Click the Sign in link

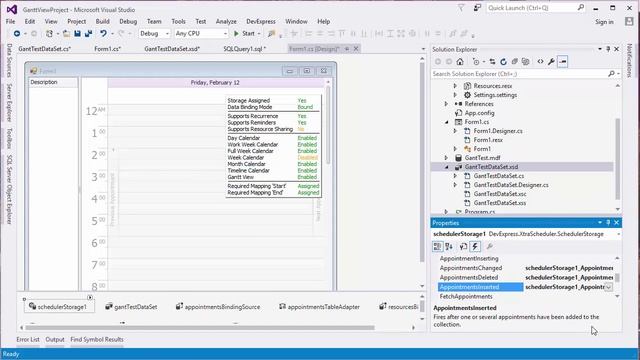[x=604, y=22]
